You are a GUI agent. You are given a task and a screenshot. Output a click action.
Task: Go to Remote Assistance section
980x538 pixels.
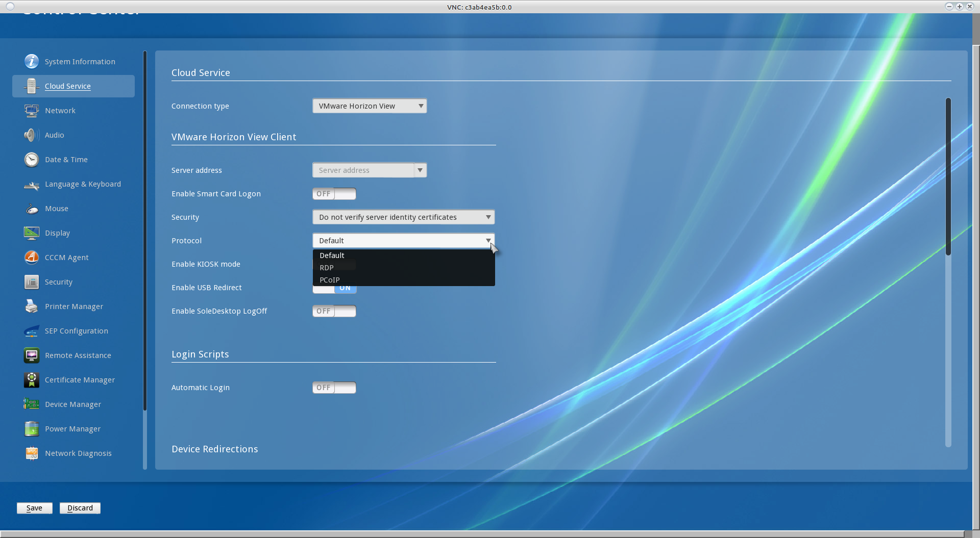point(78,355)
